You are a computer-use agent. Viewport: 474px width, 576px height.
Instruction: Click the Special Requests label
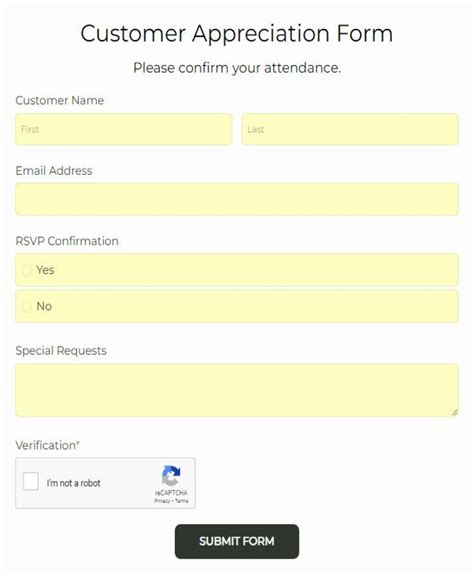point(61,350)
